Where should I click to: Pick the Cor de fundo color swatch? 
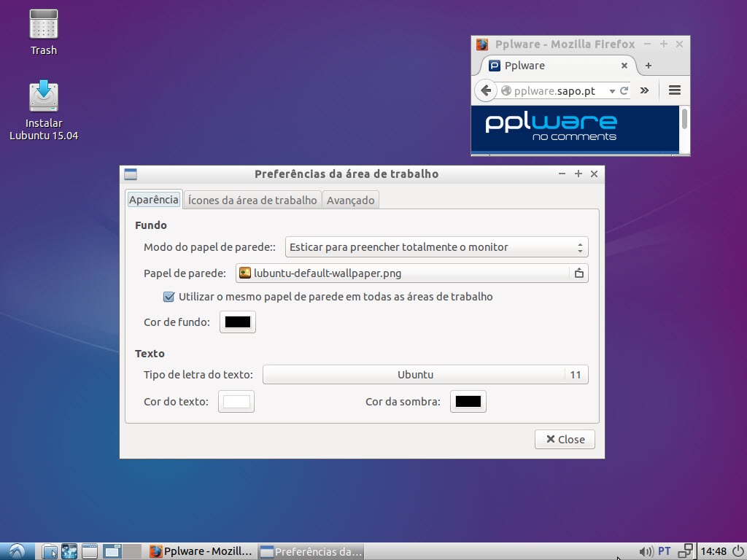coord(238,322)
